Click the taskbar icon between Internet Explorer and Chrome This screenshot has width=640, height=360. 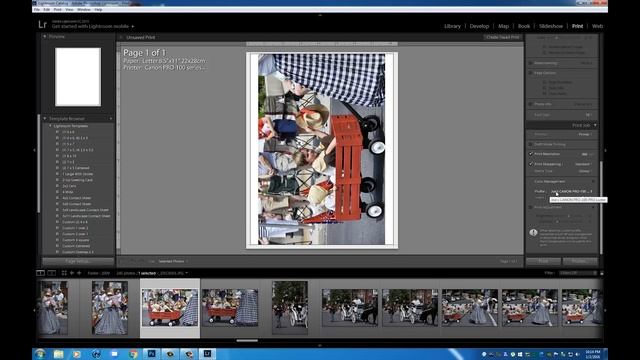point(114,354)
